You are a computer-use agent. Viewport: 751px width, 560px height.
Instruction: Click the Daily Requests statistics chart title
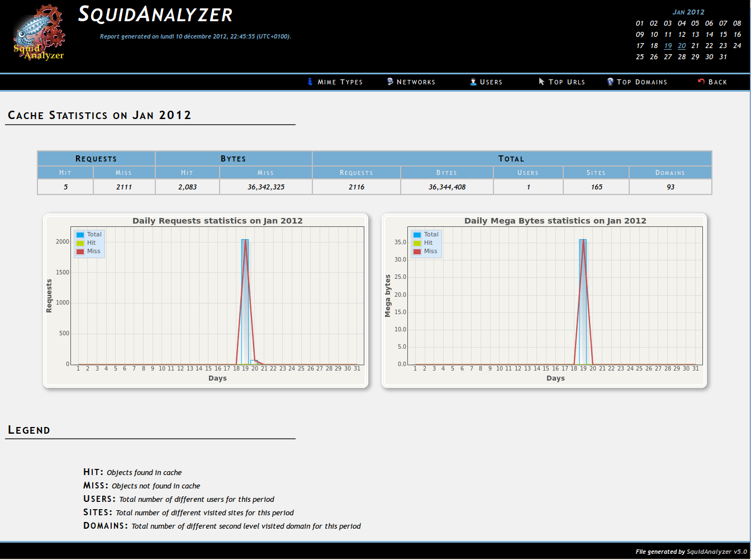pos(217,221)
